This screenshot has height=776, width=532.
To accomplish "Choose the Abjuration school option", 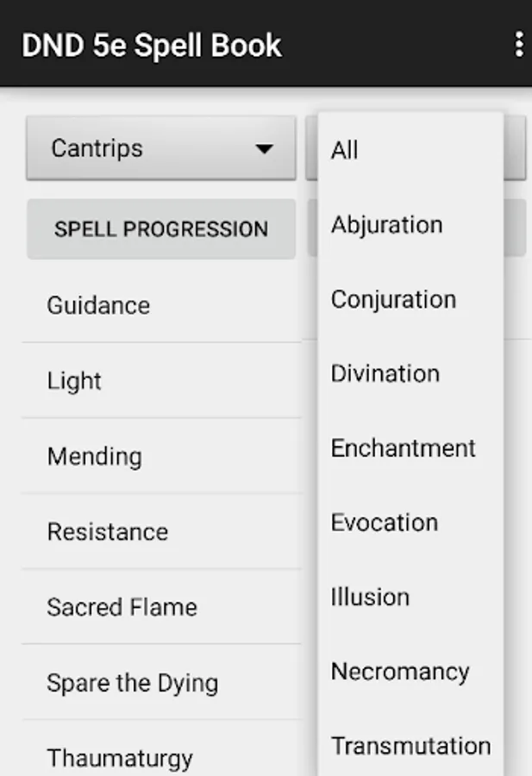I will tap(410, 225).
